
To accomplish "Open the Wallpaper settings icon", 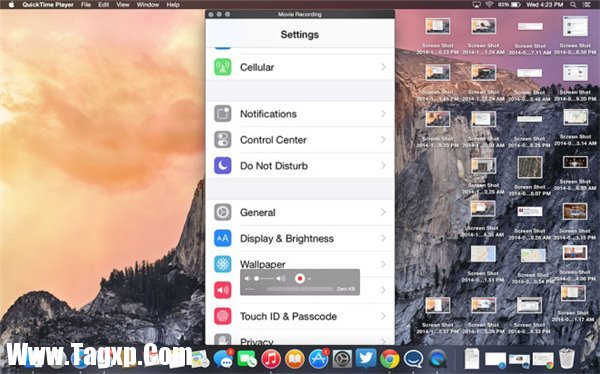I will [223, 264].
